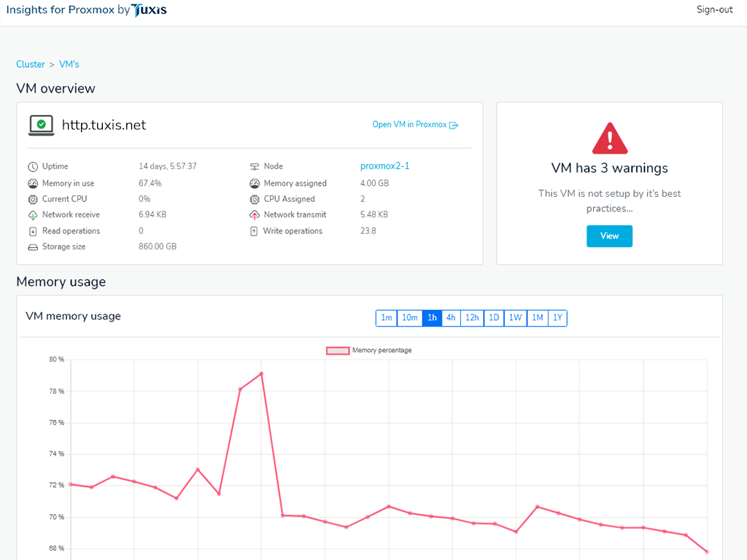Click the Uptime clock icon
747x560 pixels.
[x=32, y=167]
